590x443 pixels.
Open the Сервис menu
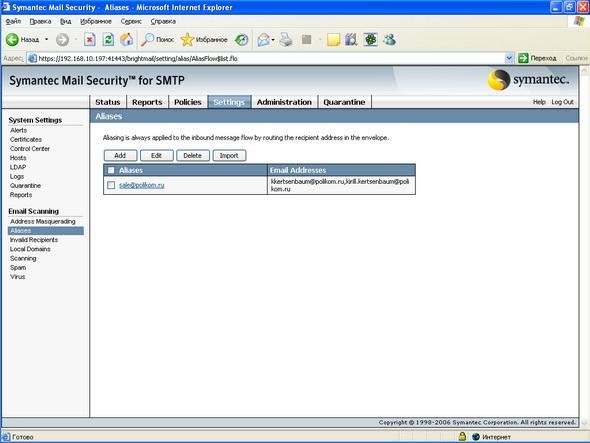(x=131, y=21)
